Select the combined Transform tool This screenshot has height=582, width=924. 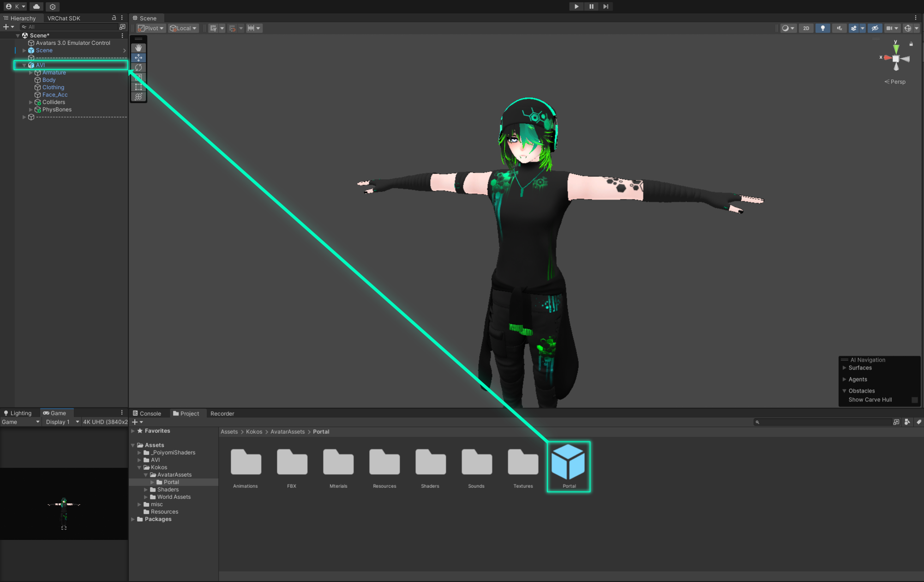click(138, 97)
